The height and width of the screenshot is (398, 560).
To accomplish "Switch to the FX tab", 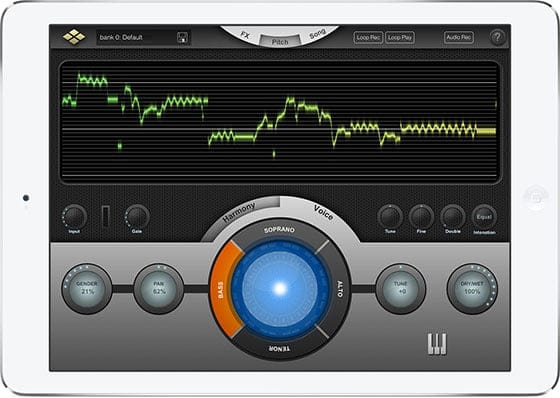I will click(245, 35).
